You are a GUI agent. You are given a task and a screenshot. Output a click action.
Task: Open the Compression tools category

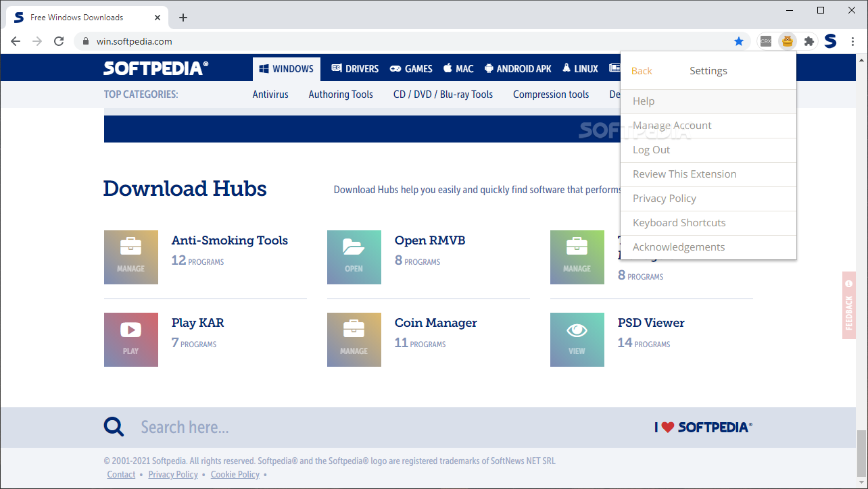551,95
